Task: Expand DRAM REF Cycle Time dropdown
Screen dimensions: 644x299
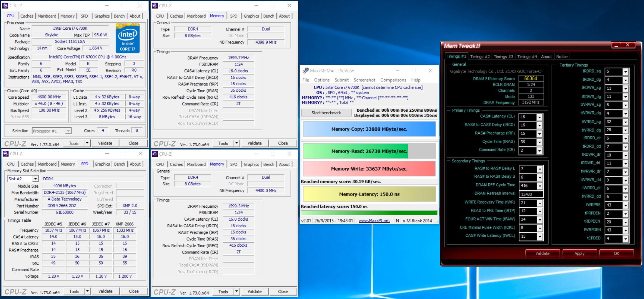Action: (x=539, y=186)
